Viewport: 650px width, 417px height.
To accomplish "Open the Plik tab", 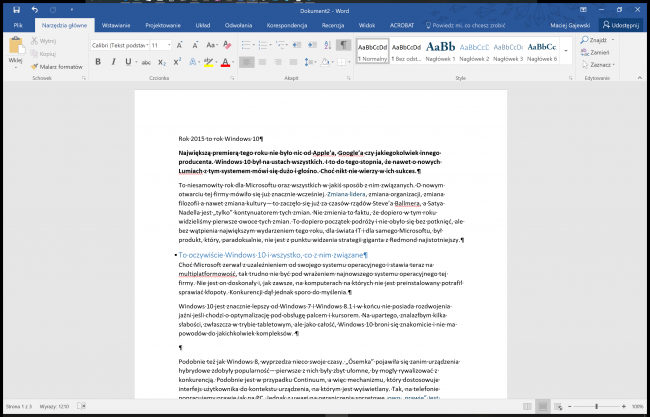I will (18, 25).
